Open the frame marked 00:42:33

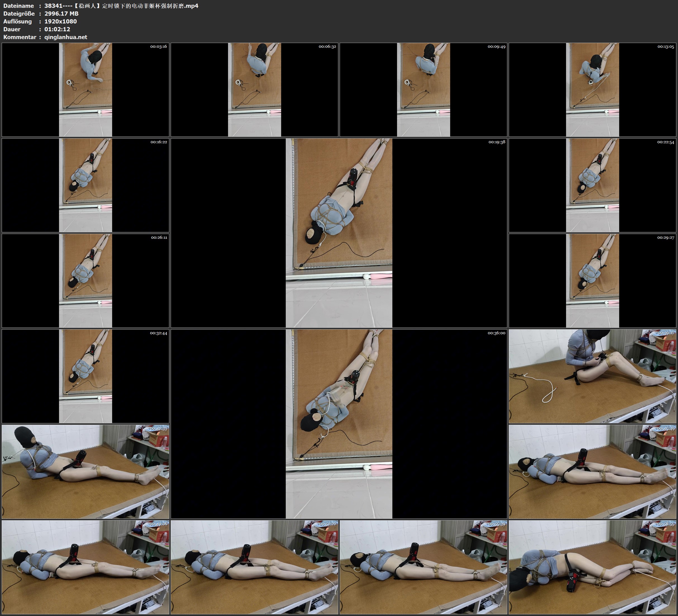coord(85,471)
